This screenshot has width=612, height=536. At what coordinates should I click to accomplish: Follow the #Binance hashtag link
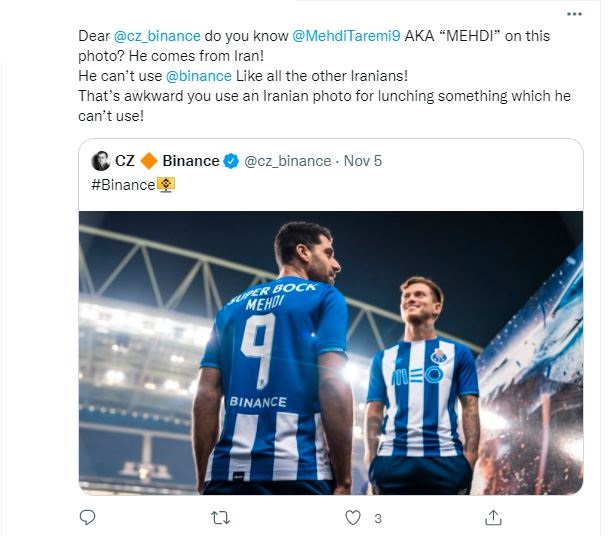tap(122, 185)
